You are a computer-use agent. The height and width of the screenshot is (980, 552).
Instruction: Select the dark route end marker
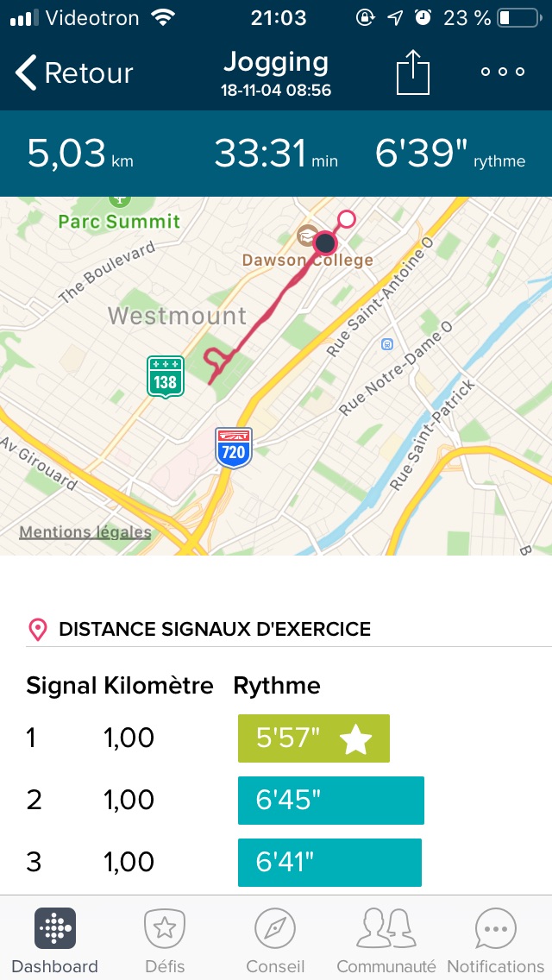coord(325,242)
